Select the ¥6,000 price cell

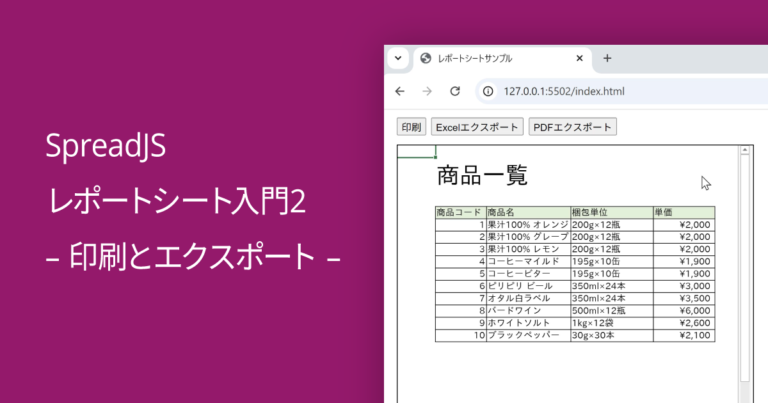point(684,310)
